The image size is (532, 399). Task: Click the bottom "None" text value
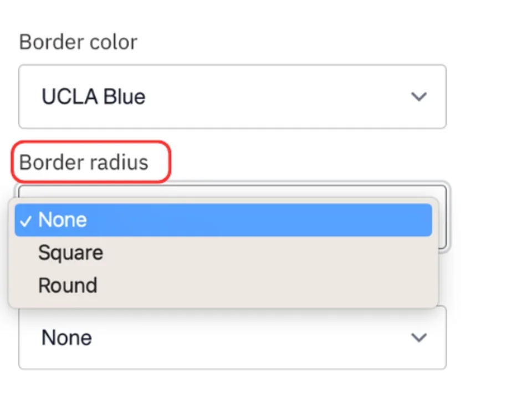(66, 337)
